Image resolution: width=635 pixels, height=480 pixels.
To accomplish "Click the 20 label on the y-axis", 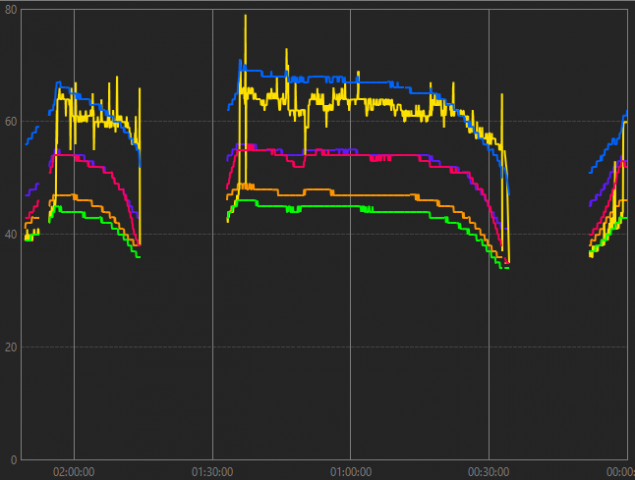I will pyautogui.click(x=9, y=347).
